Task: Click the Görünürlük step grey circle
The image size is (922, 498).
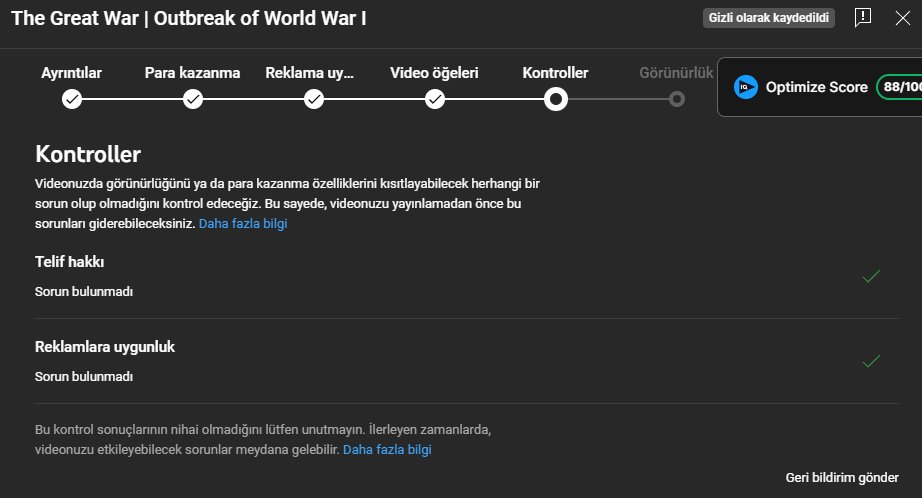Action: tap(677, 99)
